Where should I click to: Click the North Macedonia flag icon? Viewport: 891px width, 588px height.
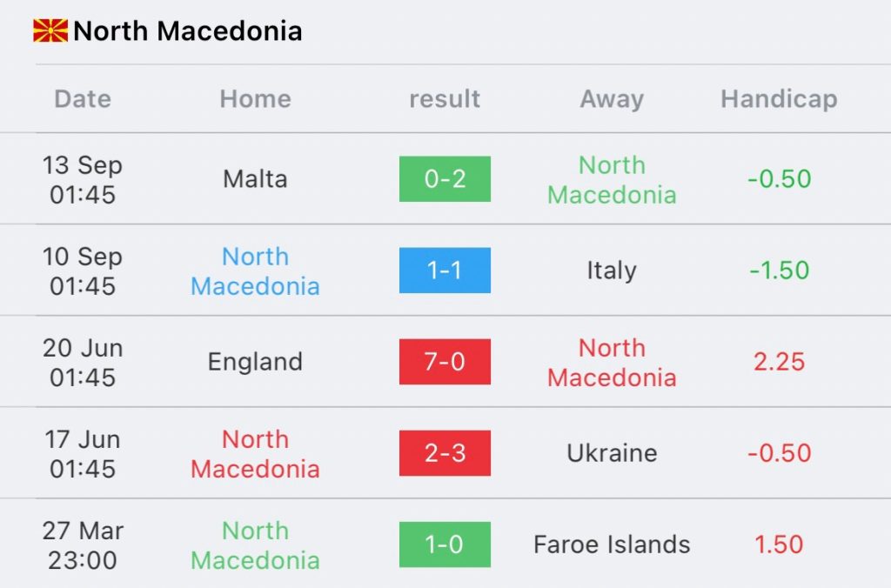pyautogui.click(x=50, y=30)
